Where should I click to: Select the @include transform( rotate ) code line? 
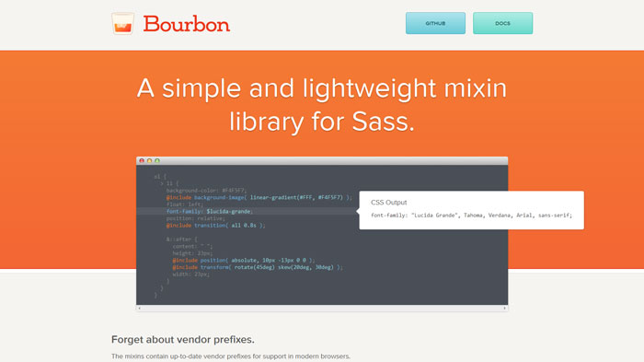tap(258, 267)
